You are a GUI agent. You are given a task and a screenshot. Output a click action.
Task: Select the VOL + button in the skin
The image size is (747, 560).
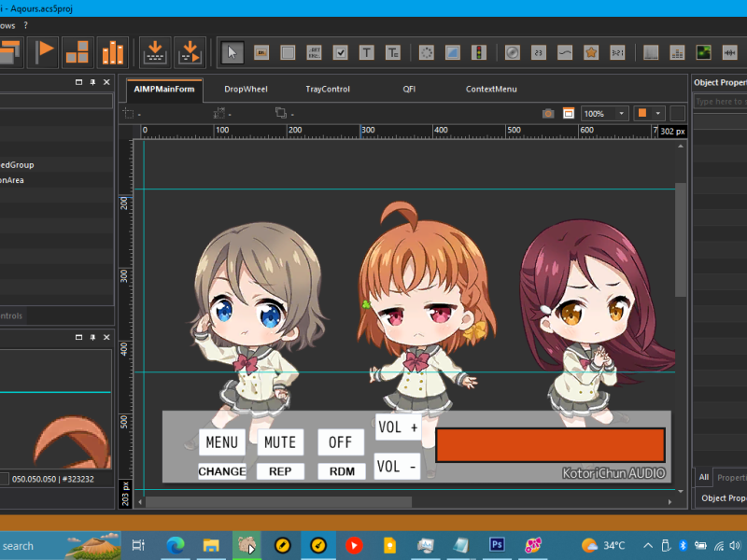[x=398, y=427]
